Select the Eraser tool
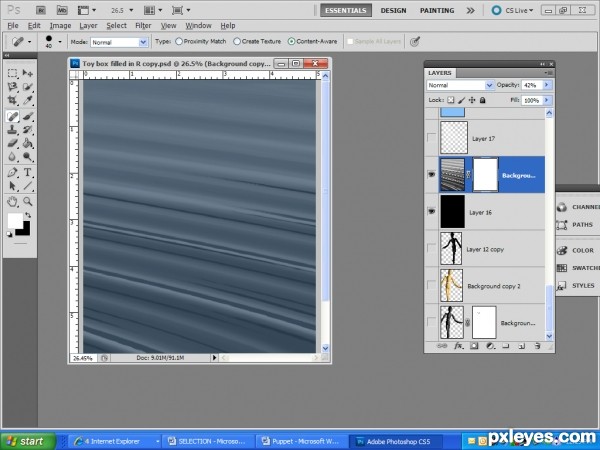This screenshot has width=600, height=450. pos(13,143)
